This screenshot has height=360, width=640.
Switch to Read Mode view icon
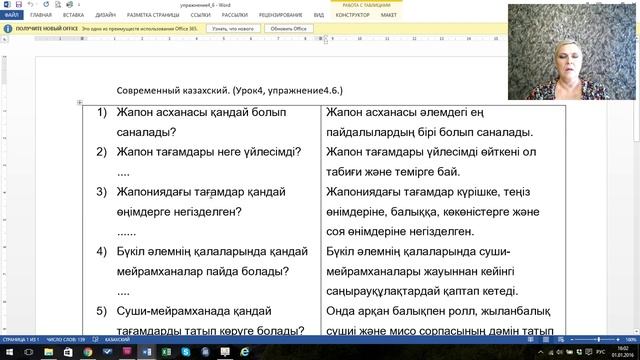tap(530, 340)
